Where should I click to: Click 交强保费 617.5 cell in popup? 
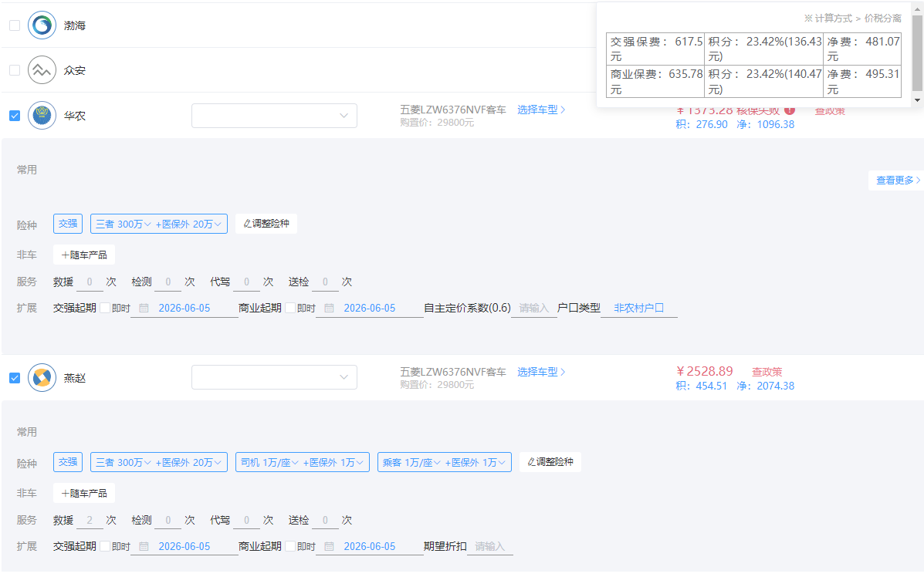(x=655, y=49)
